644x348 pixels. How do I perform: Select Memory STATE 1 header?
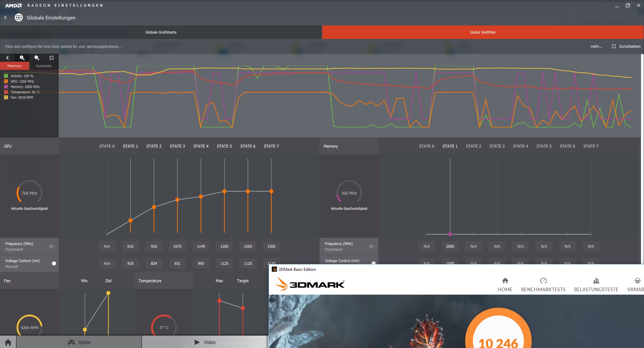pyautogui.click(x=450, y=146)
